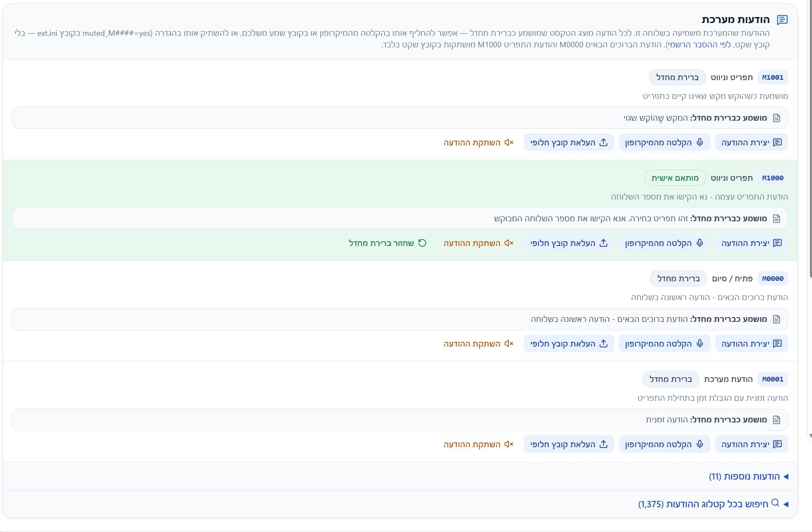Click document icon in M0001 default text box
Screen dimensions: 812x532
(777, 420)
